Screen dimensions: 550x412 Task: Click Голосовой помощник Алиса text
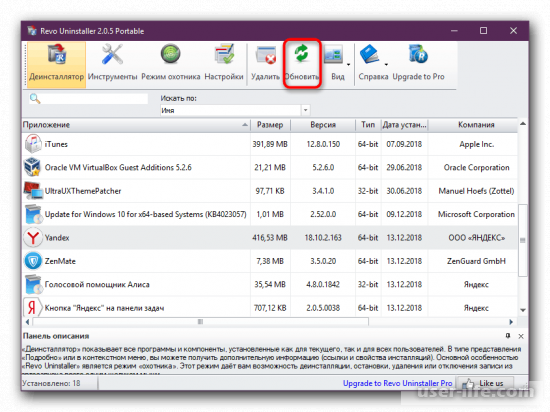pyautogui.click(x=97, y=284)
